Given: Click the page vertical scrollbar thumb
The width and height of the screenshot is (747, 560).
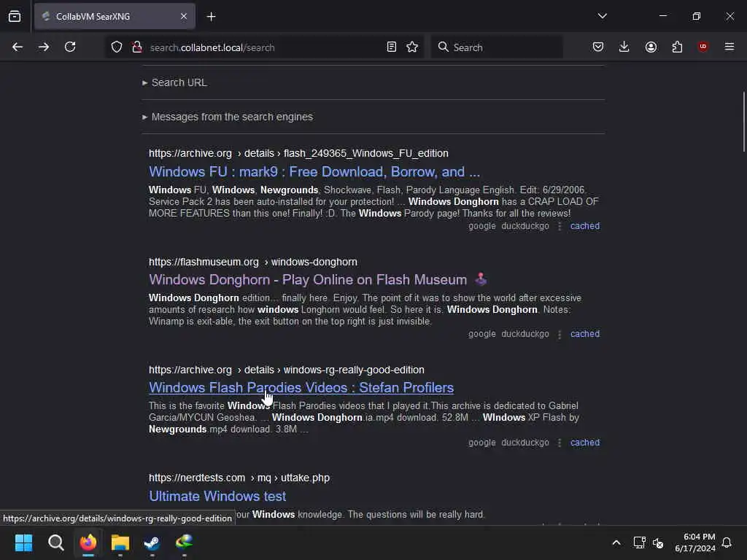Looking at the screenshot, I should (743, 122).
